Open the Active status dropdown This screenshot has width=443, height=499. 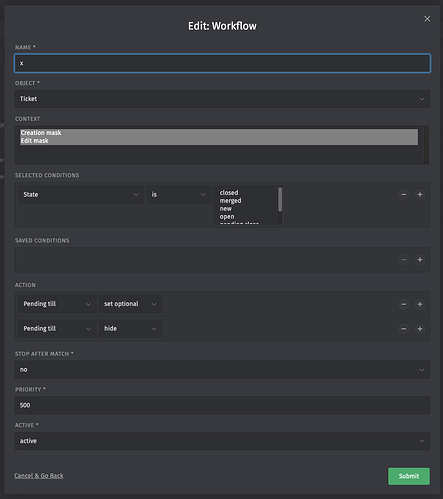point(222,441)
